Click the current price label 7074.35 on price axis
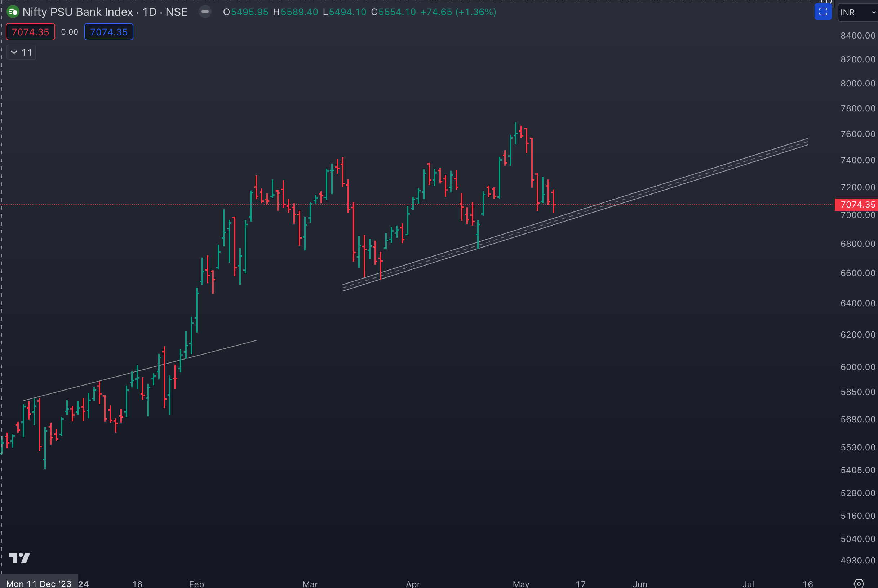Screen dimensions: 878x588 click(x=856, y=205)
